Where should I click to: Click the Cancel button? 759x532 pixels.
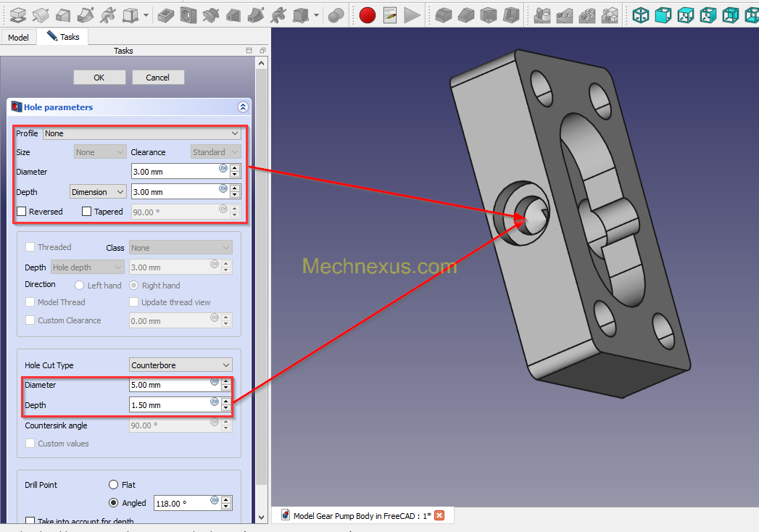pos(158,78)
